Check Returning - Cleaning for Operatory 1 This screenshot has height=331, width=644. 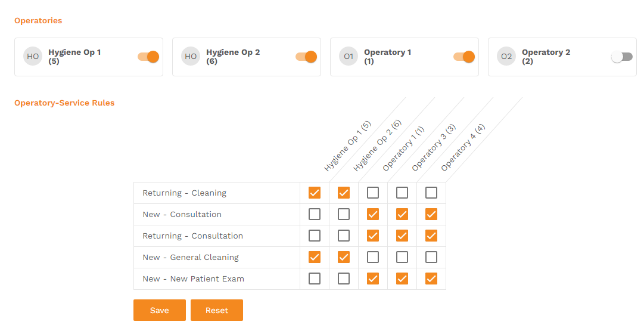pyautogui.click(x=373, y=193)
